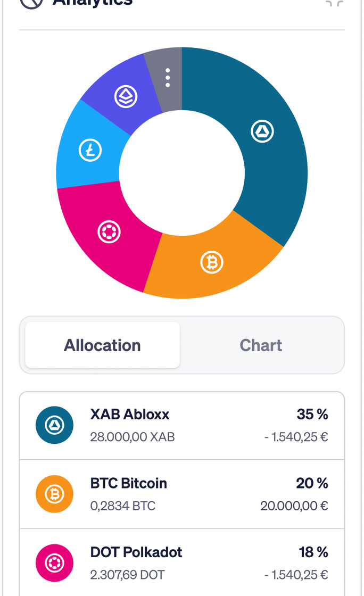The height and width of the screenshot is (596, 364).
Task: Click the Analytics pie icon in the header
Action: [31, 3]
